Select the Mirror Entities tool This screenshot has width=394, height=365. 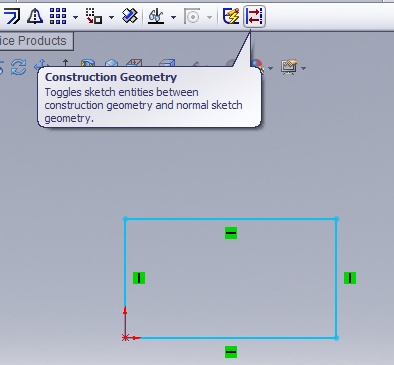click(35, 16)
